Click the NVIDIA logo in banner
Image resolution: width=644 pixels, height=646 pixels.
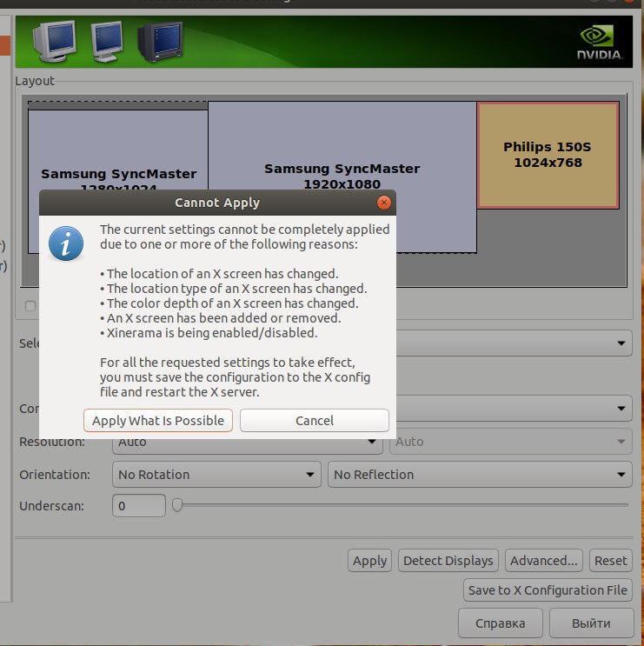coord(599,42)
